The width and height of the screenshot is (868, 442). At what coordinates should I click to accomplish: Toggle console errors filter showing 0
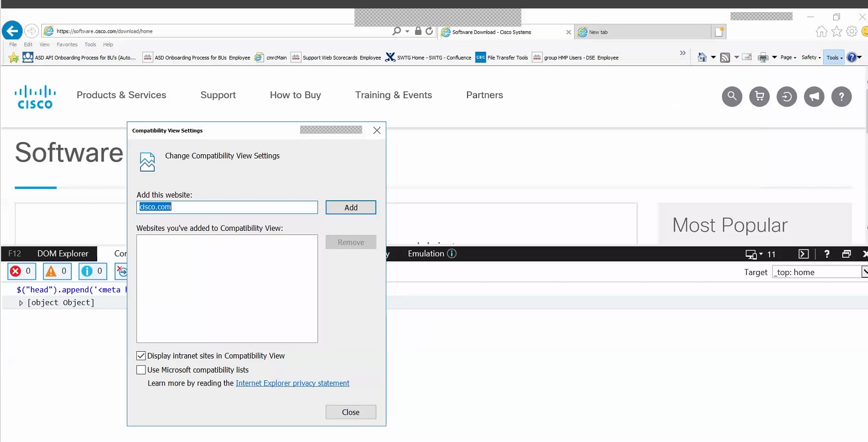22,271
